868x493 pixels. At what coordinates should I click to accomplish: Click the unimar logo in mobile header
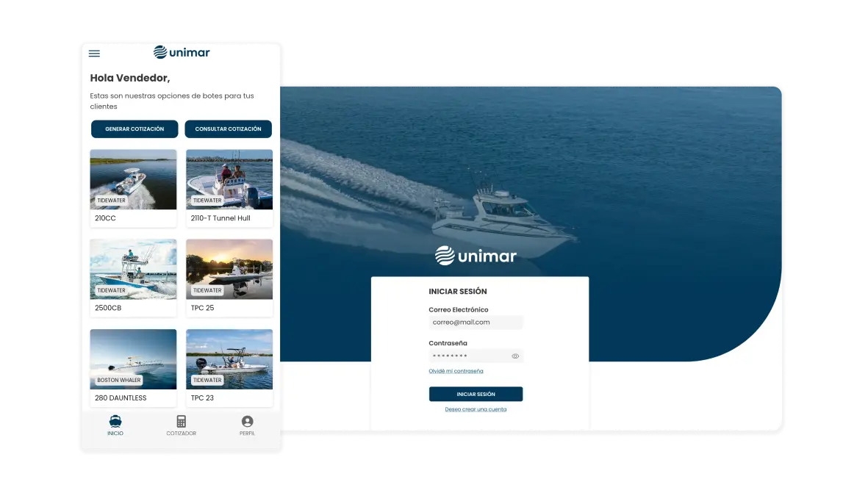click(182, 52)
